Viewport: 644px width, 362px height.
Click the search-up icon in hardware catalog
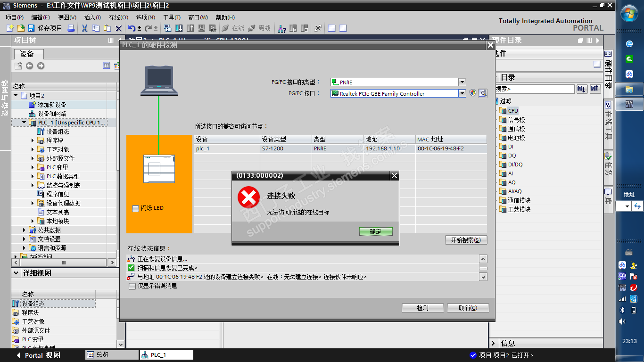[x=594, y=89]
